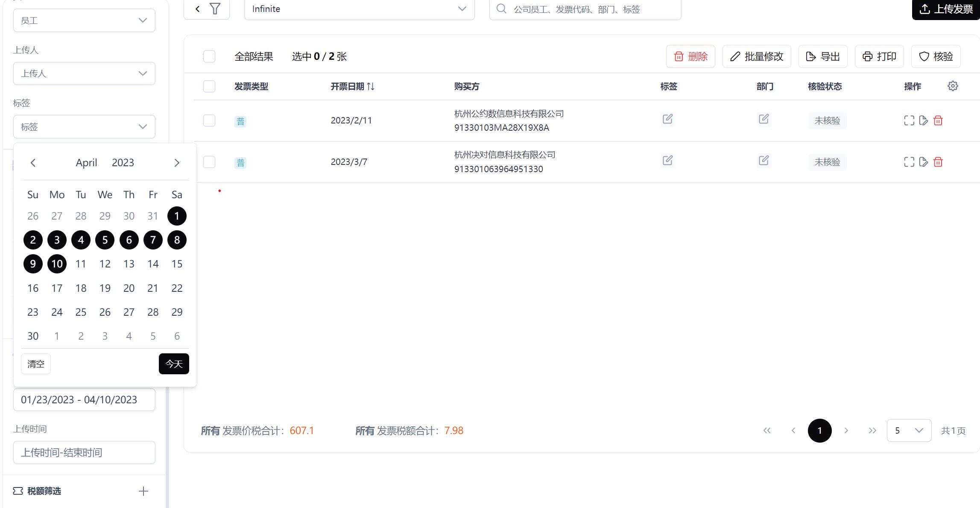This screenshot has width=980, height=508.
Task: Select the 2023/2/11 invoice row checkbox
Action: click(209, 120)
